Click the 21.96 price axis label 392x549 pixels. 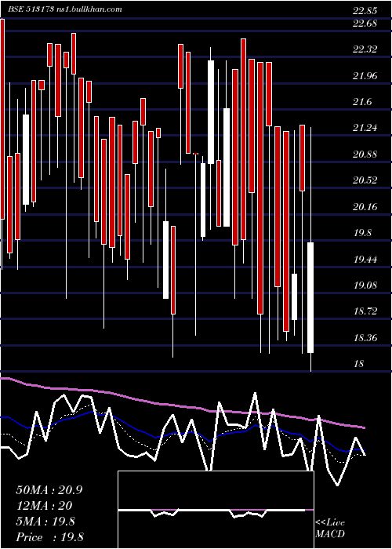coord(365,75)
